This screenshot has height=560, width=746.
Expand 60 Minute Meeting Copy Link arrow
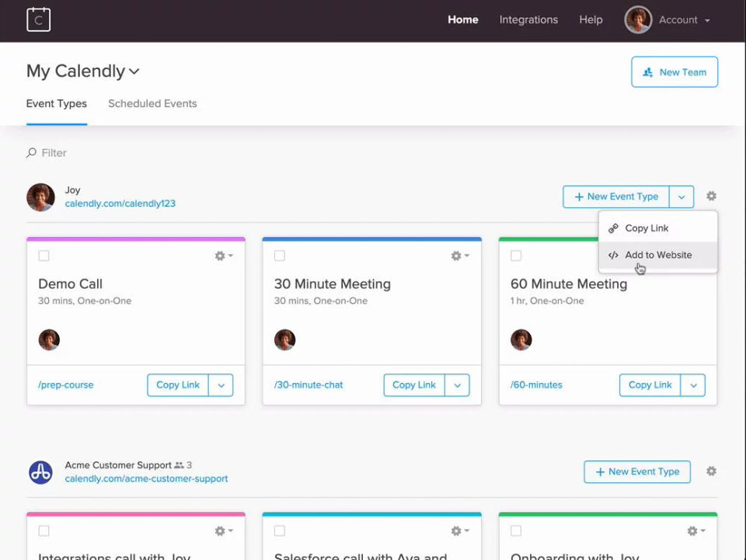[692, 385]
